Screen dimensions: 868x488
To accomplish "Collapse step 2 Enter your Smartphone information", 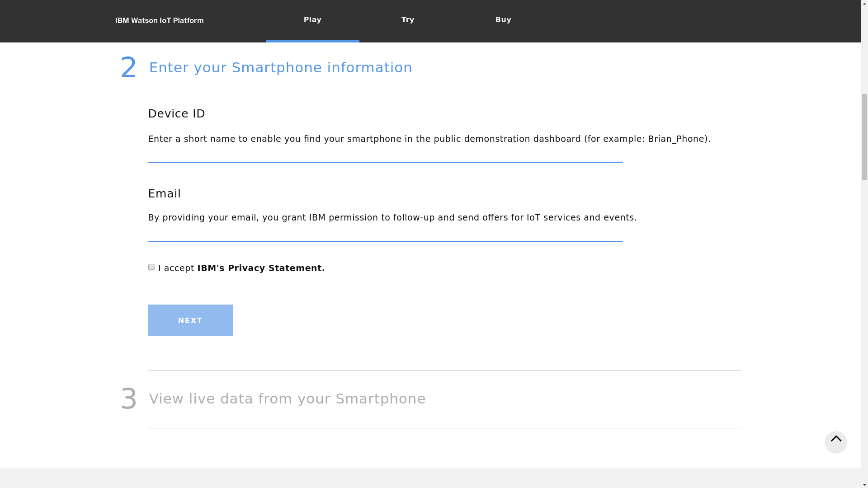I will 281,67.
